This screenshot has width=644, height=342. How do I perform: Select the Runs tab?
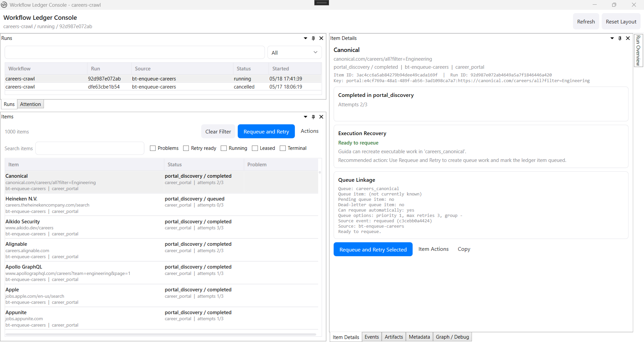(x=9, y=104)
